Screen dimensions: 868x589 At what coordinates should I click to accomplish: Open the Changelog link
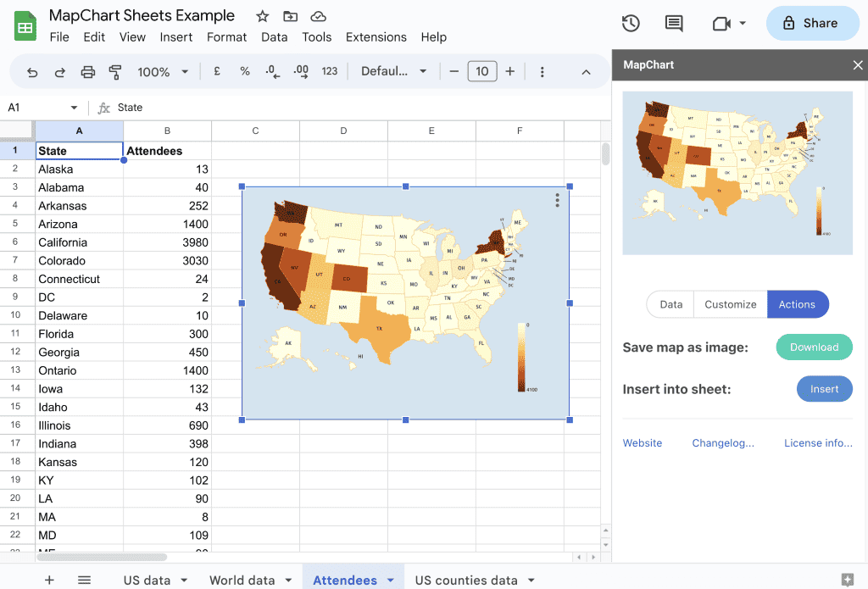point(723,443)
